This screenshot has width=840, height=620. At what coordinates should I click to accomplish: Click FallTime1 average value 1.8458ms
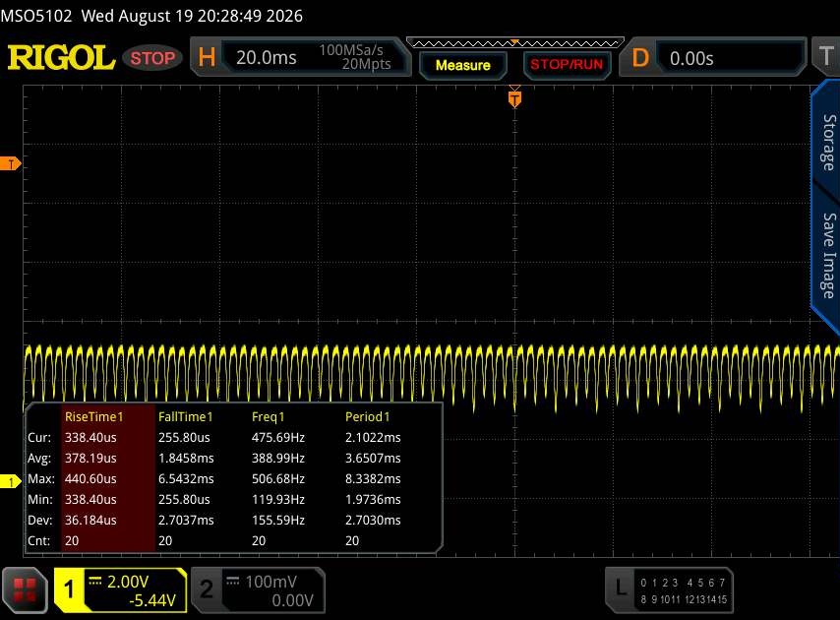tap(186, 459)
